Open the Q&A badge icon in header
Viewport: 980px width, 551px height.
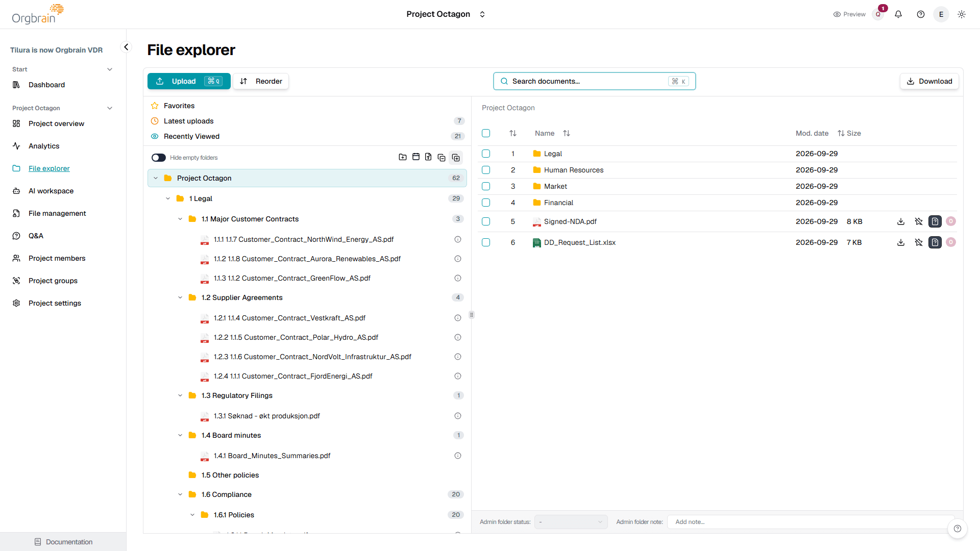tap(878, 14)
